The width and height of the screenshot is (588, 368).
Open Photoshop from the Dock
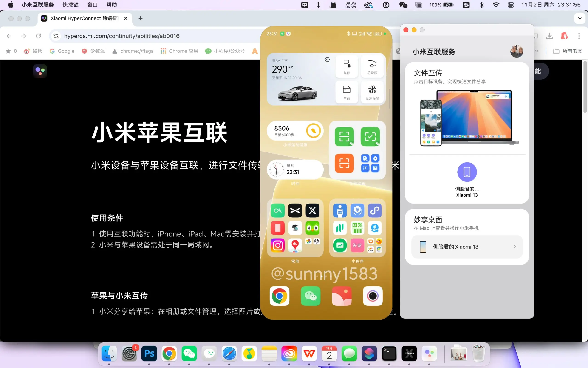click(149, 354)
